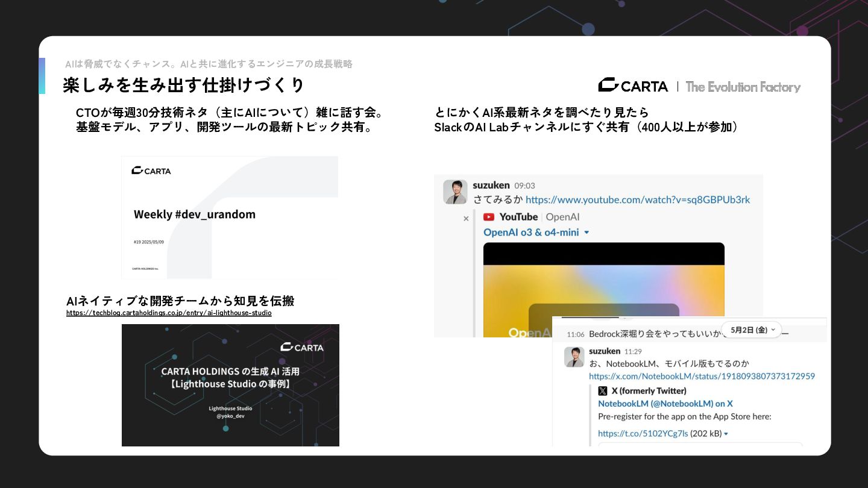Click the #19 2025/05/09 text
Image resolution: width=868 pixels, height=488 pixels.
coord(149,242)
